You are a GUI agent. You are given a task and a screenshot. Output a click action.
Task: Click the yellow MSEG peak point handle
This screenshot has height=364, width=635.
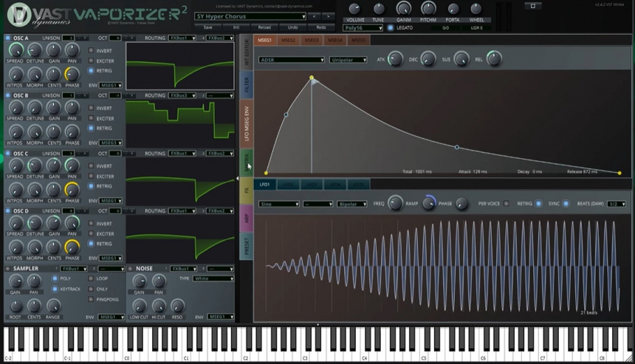(x=312, y=78)
